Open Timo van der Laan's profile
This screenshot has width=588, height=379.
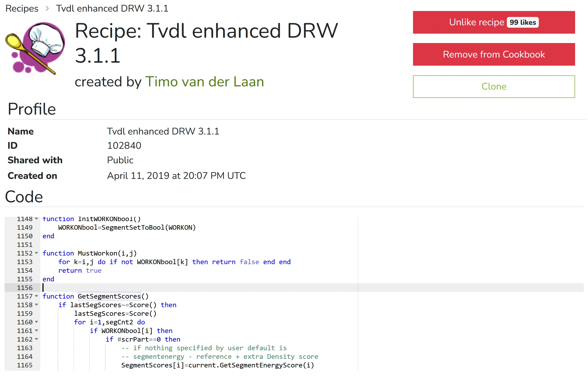point(204,82)
